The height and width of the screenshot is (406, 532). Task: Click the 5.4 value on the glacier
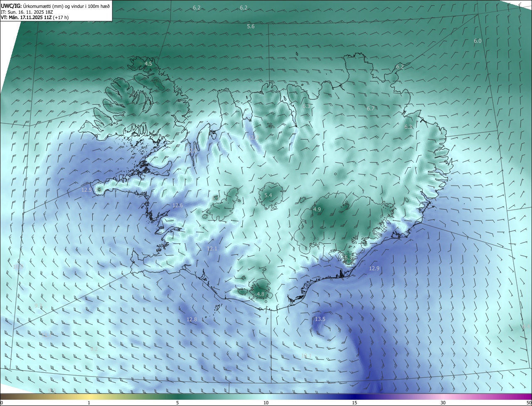tap(268, 195)
